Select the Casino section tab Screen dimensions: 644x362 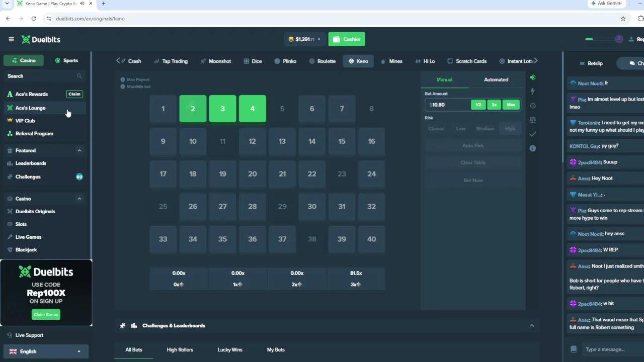[x=24, y=60]
